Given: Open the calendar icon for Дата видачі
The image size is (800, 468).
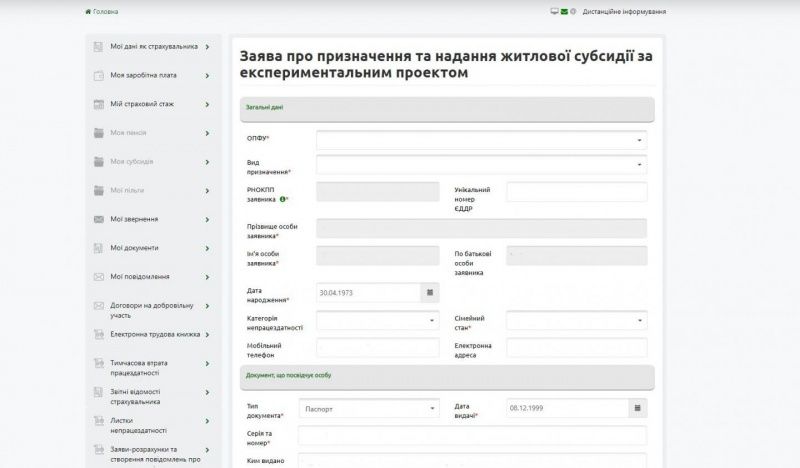Looking at the screenshot, I should coord(637,408).
